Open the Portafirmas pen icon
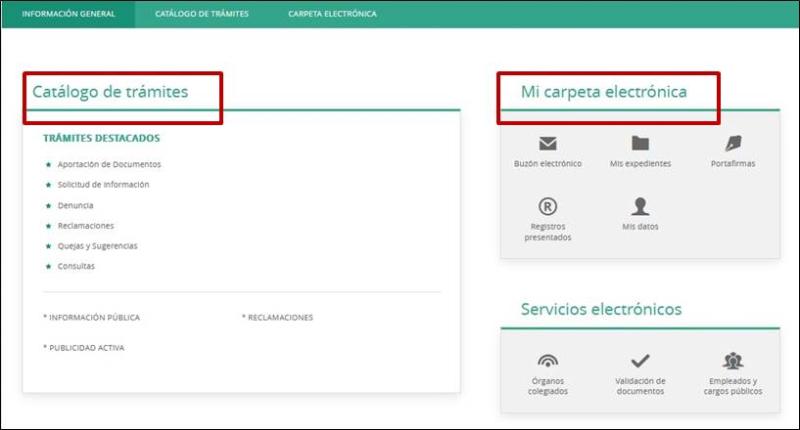Viewport: 800px width, 430px height. click(x=733, y=144)
